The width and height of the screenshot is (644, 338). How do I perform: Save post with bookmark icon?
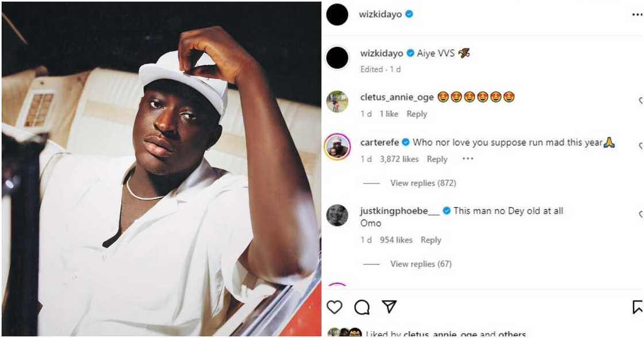pyautogui.click(x=638, y=308)
